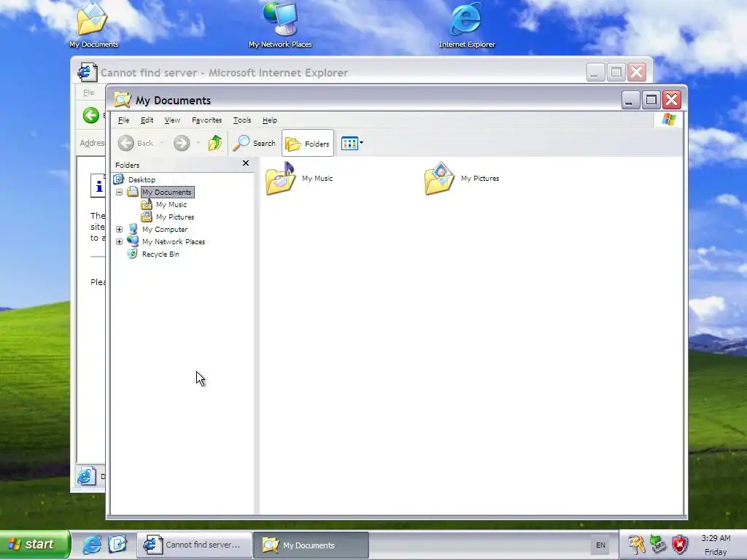Open the Edit menu
The height and width of the screenshot is (560, 747).
(147, 120)
